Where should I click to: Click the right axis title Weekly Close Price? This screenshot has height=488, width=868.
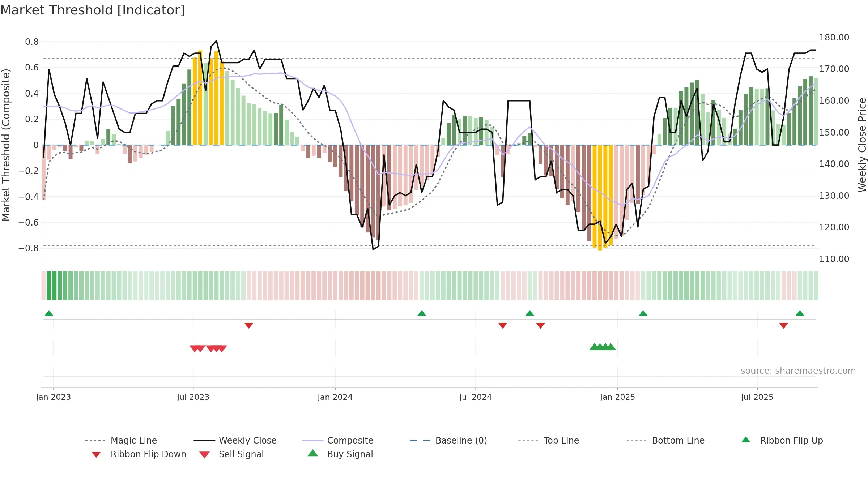click(862, 145)
